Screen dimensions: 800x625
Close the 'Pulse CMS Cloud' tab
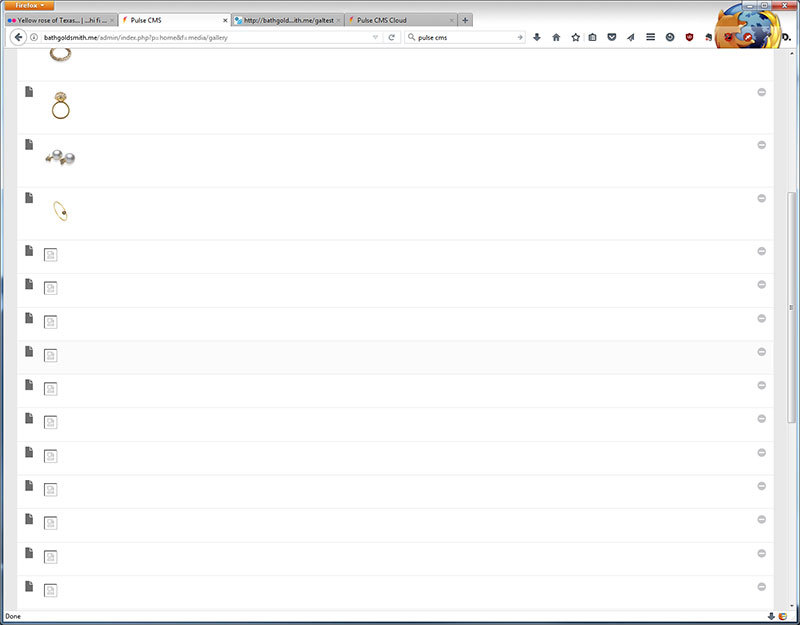pos(452,20)
